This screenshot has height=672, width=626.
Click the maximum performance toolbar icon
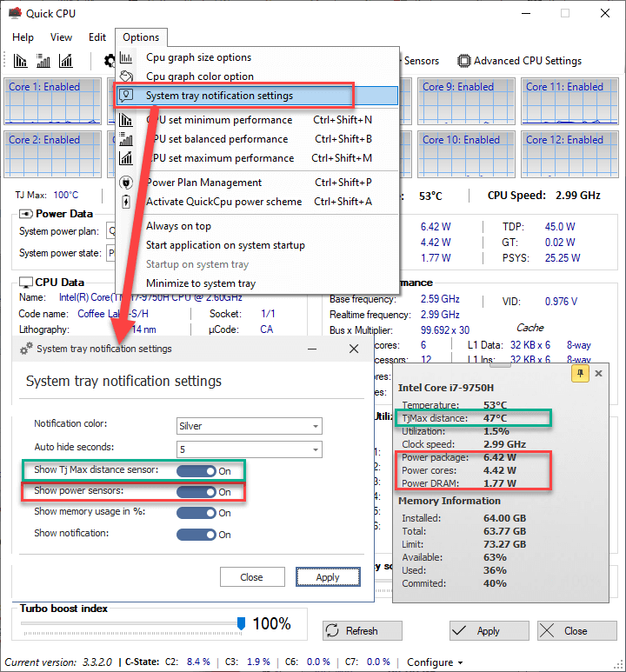click(x=65, y=61)
